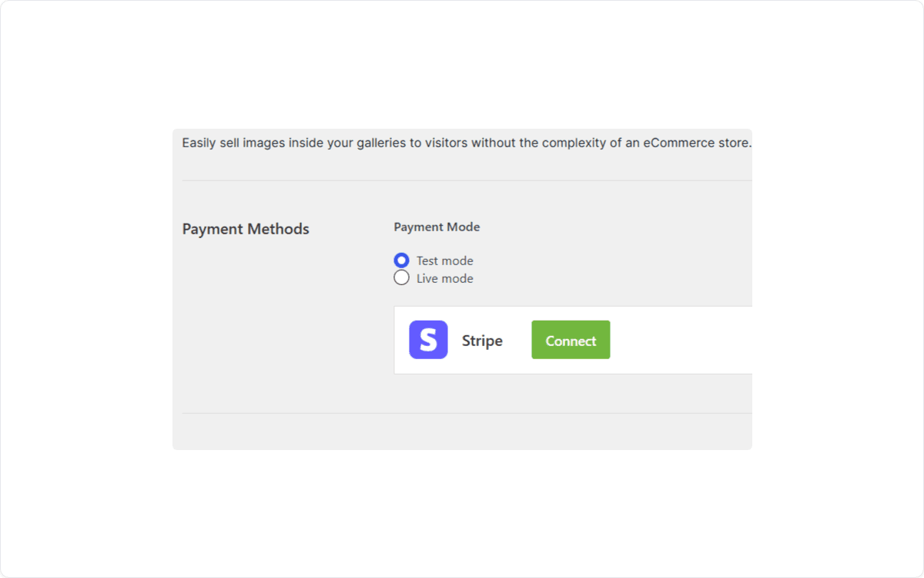The width and height of the screenshot is (924, 578).
Task: Select the Live mode radio button
Action: [401, 278]
